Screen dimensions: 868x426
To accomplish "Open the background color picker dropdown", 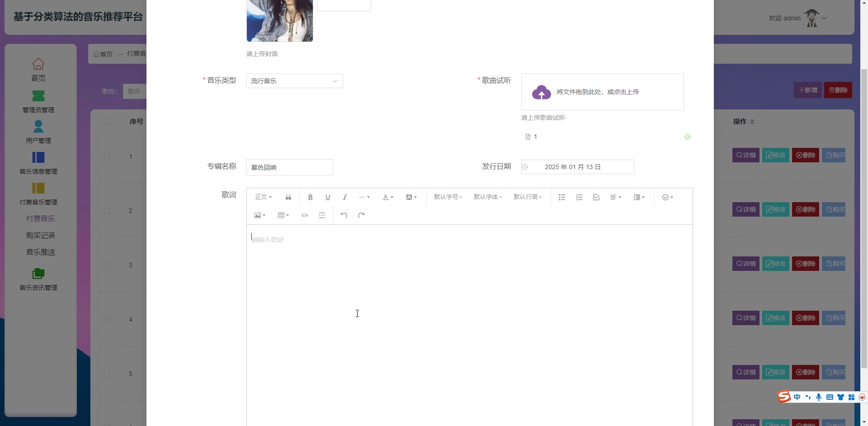I will [411, 197].
